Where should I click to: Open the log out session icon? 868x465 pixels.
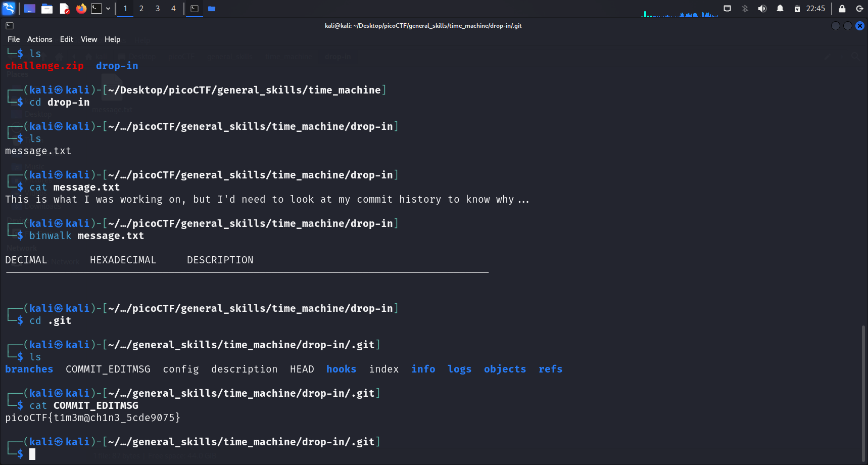[859, 9]
